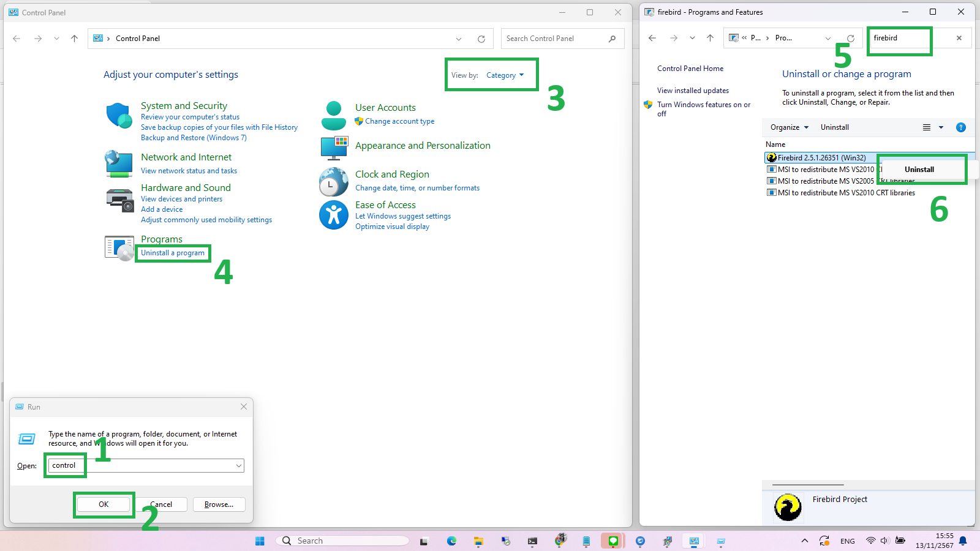Click the Change account type link
980x551 pixels.
(x=399, y=121)
